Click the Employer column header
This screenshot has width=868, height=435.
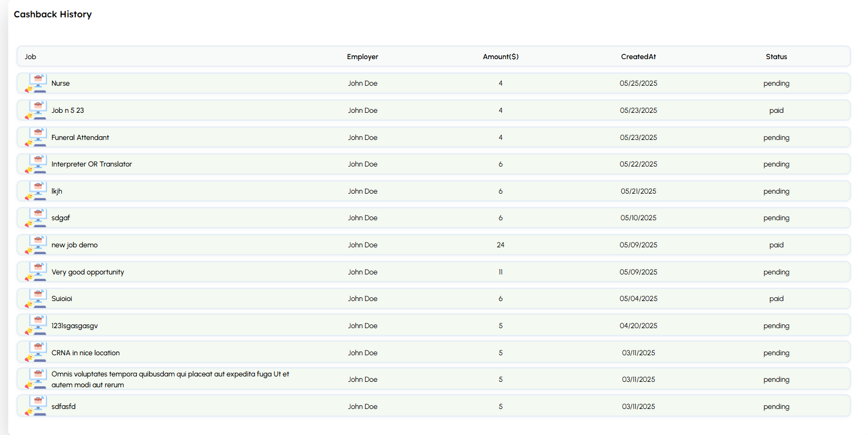click(x=362, y=57)
